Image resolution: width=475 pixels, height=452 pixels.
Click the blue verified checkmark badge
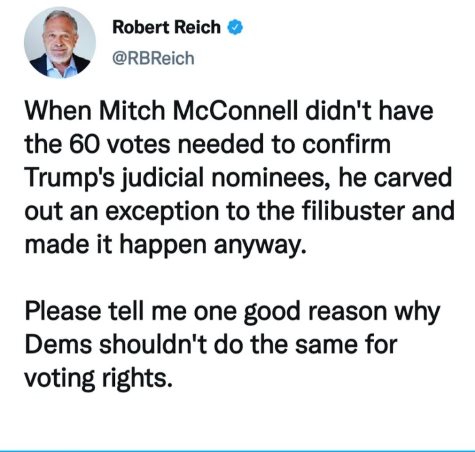235,27
